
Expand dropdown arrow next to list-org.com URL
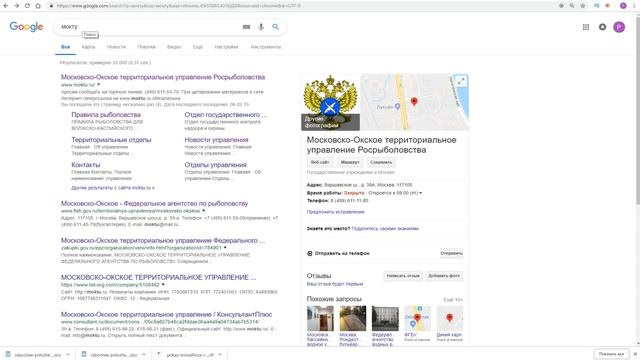(x=163, y=284)
